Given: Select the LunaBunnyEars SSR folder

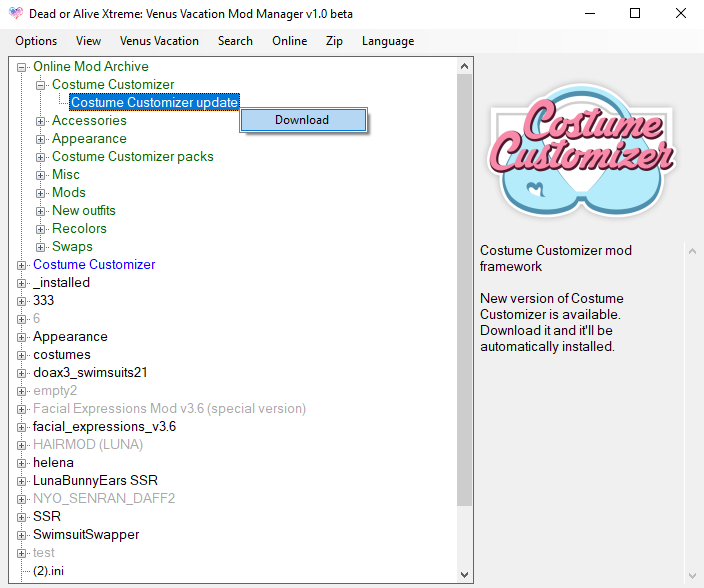Looking at the screenshot, I should click(96, 480).
